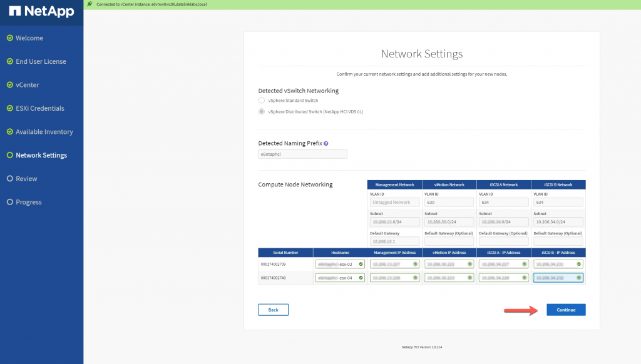Click the completed checkmark icon beside Welcome
This screenshot has width=641, height=364.
[10, 38]
